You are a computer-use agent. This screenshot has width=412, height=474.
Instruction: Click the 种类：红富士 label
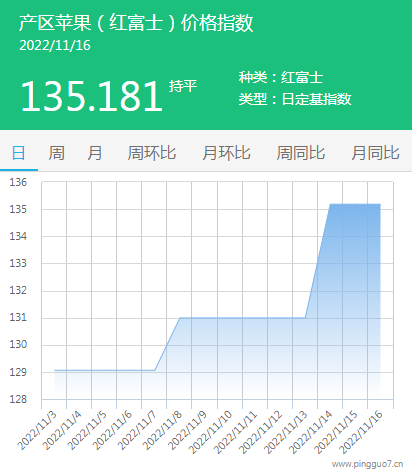[x=281, y=77]
